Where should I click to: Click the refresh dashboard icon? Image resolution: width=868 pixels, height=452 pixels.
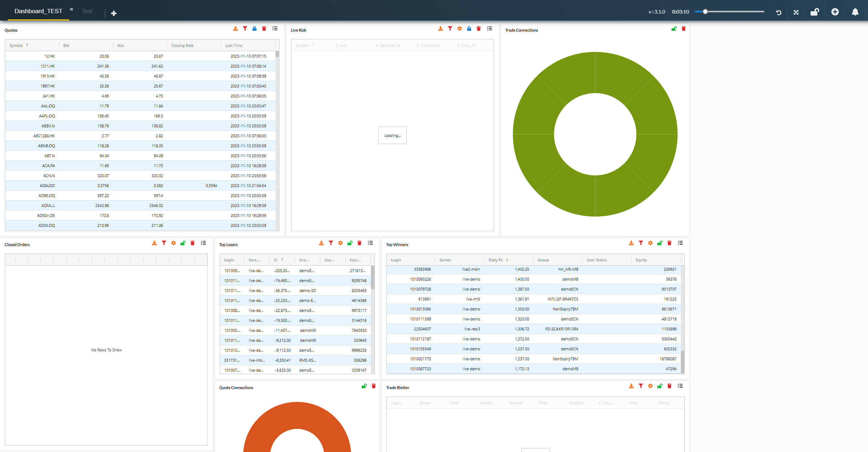click(779, 12)
